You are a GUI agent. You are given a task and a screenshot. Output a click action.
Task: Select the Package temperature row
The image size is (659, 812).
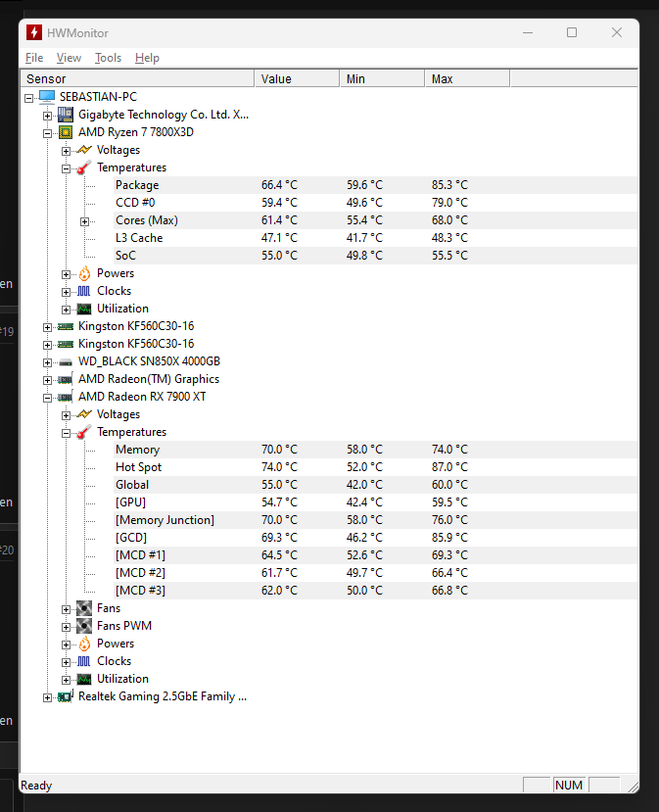[376, 185]
